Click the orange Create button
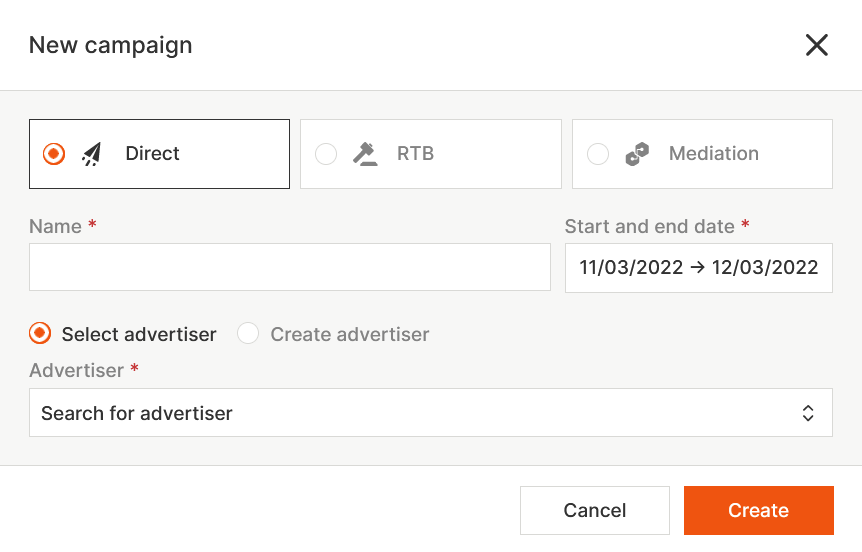The height and width of the screenshot is (552, 862). (758, 510)
